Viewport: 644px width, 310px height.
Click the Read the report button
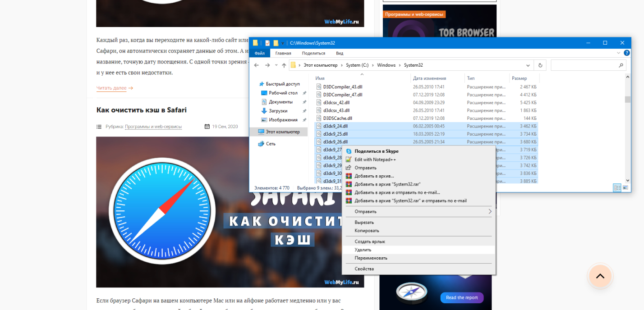pos(462,298)
